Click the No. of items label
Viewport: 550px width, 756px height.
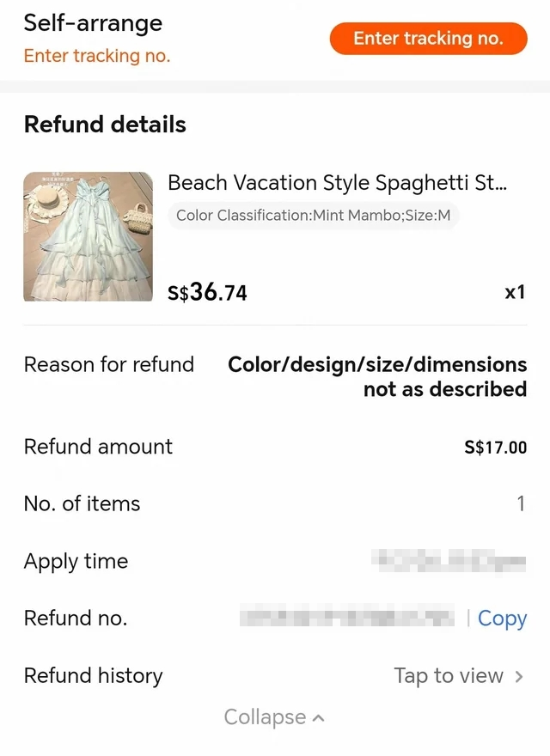click(x=82, y=504)
